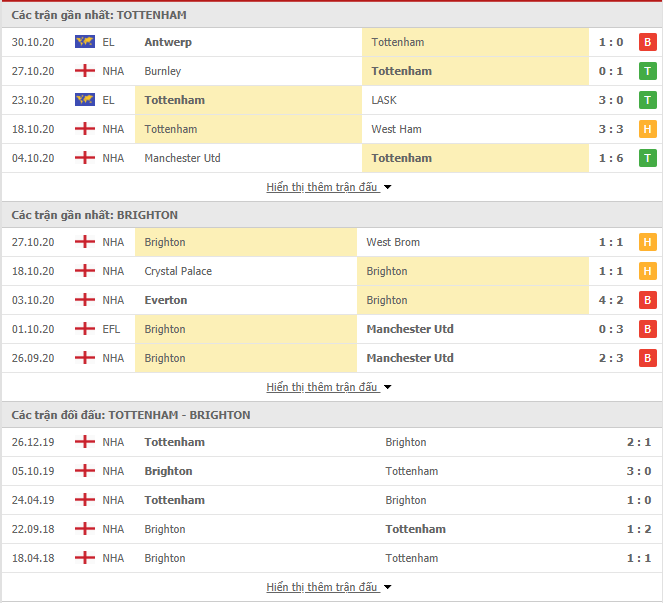This screenshot has height=603, width=663.
Task: Expand more head-to-head matches link
Action: point(329,587)
